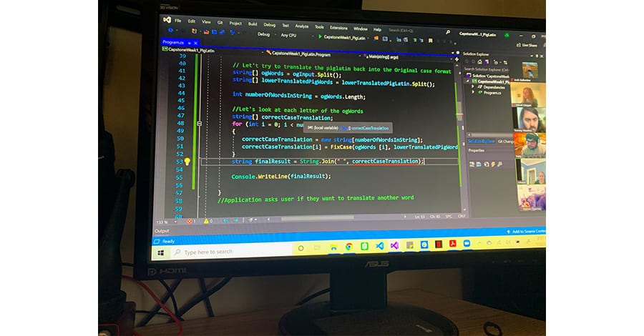The image size is (644, 336).
Task: Click the Save All toolbar icon
Action: pyautogui.click(x=222, y=32)
